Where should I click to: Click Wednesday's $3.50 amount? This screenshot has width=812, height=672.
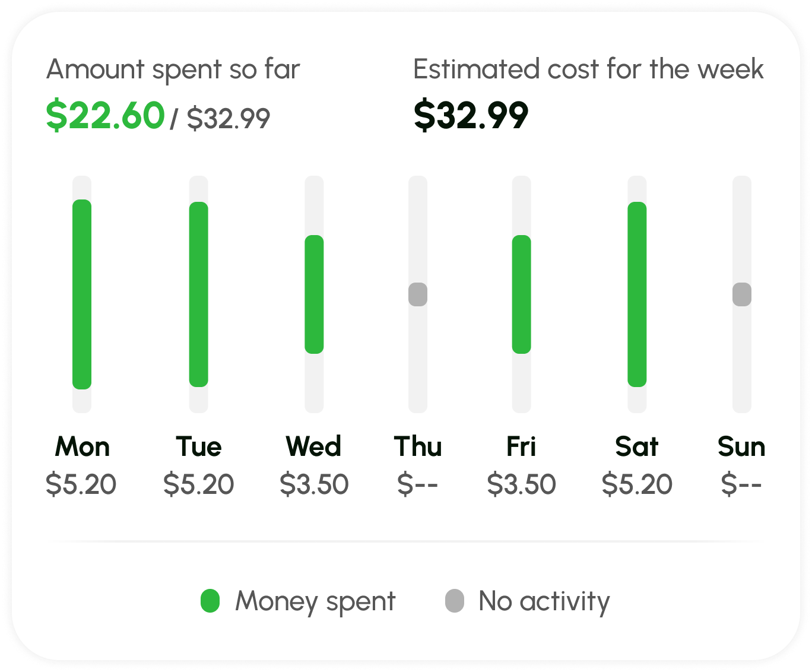point(314,484)
